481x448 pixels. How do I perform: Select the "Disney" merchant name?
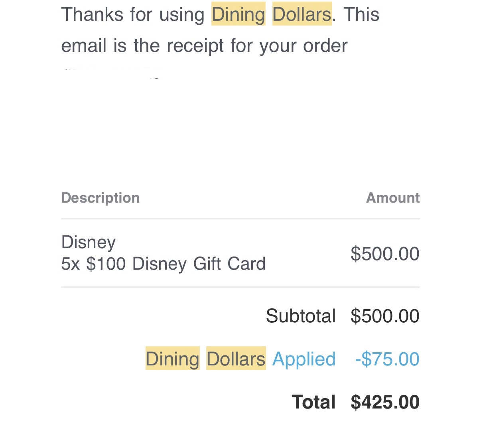88,242
